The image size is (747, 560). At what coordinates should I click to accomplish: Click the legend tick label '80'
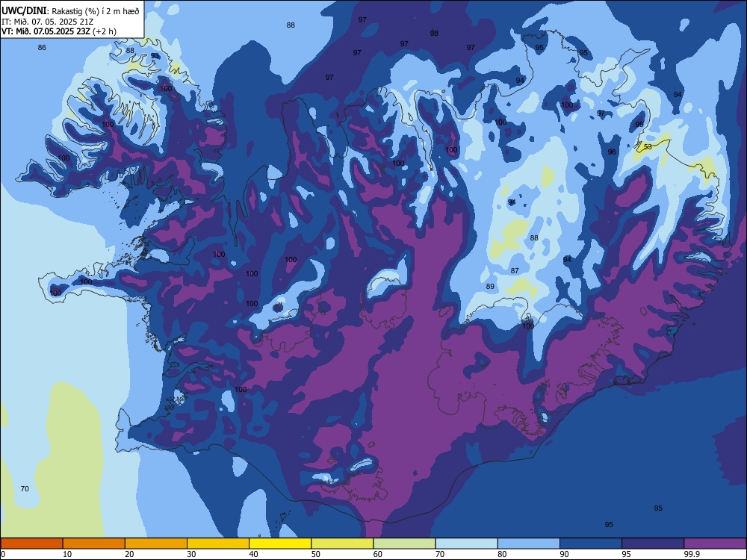coord(502,554)
